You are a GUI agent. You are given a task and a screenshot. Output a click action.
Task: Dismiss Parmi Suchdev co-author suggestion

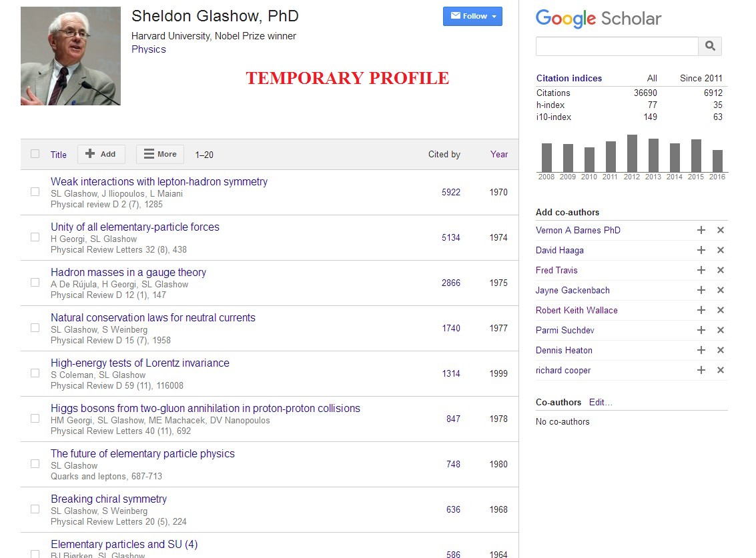coord(721,330)
